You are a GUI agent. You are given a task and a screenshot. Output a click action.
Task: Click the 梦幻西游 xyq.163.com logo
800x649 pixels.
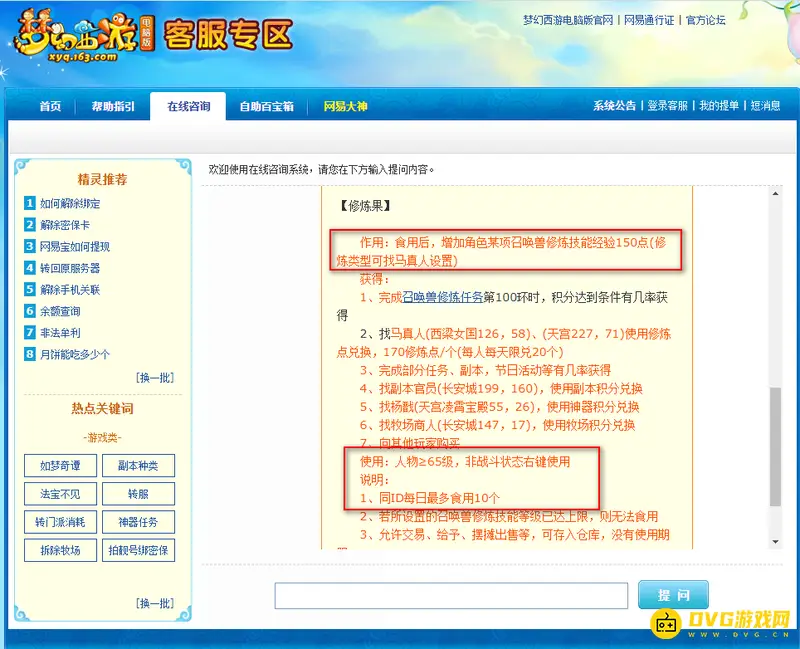[x=84, y=36]
